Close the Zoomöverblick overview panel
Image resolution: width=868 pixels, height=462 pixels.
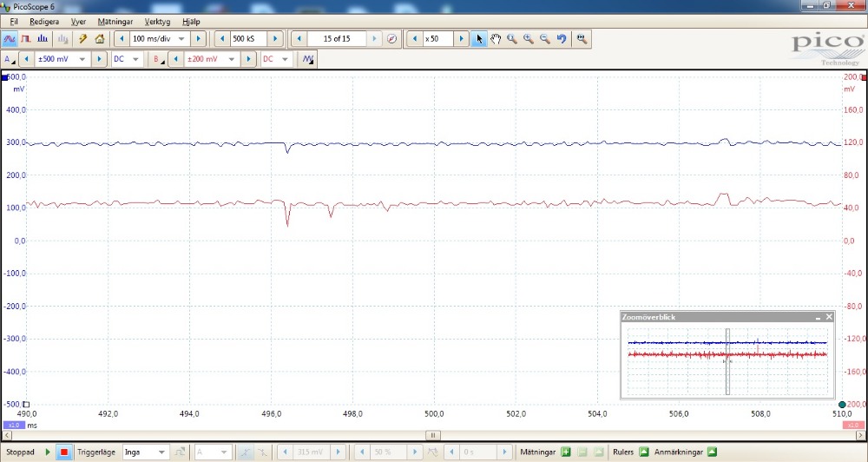[829, 317]
